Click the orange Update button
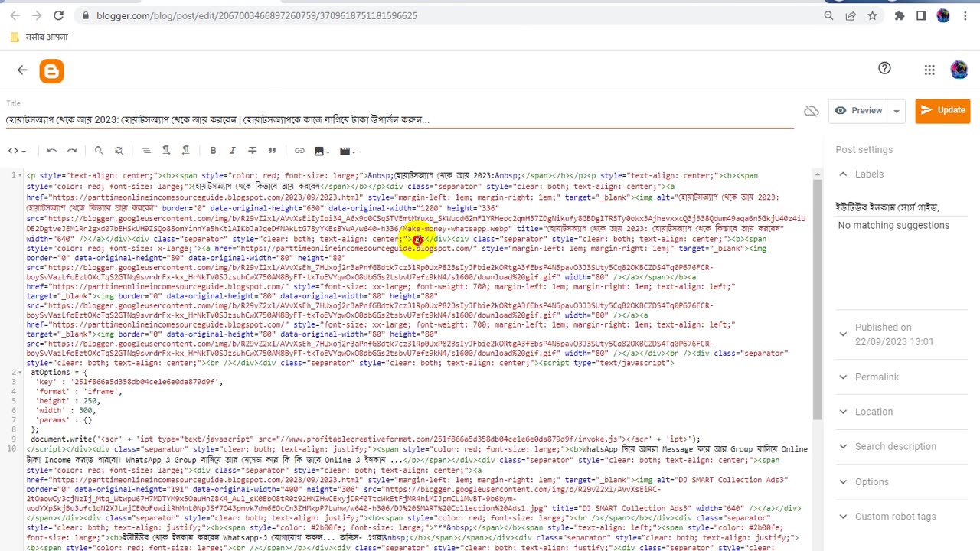The image size is (980, 551). coord(942,110)
